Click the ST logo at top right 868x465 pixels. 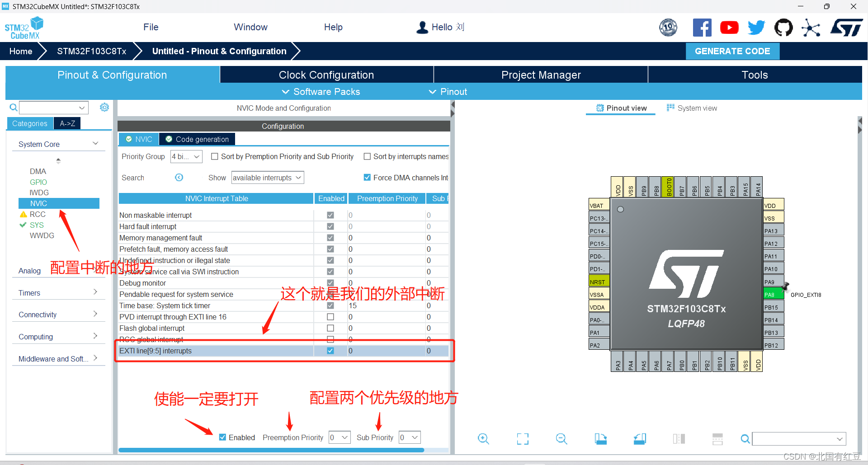click(x=846, y=28)
